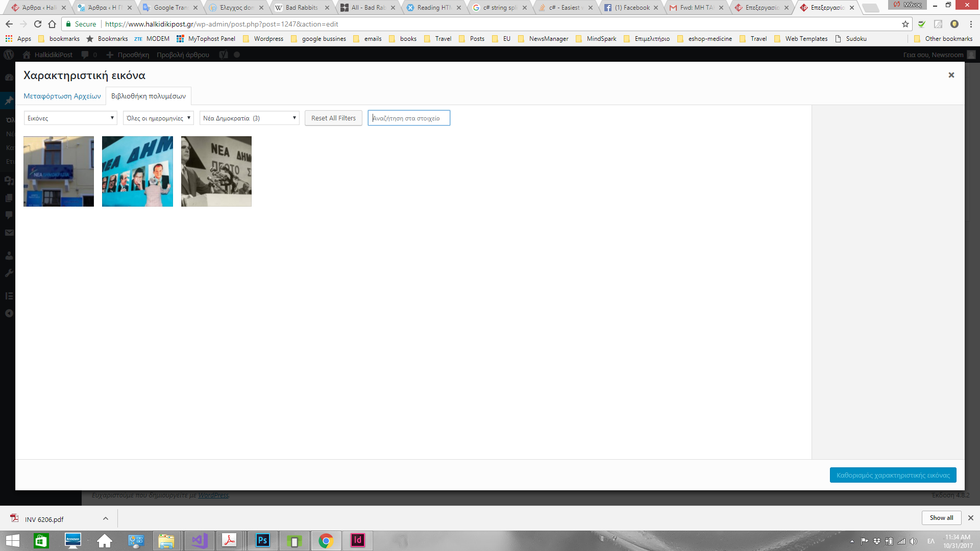The image size is (980, 551).
Task: Open InDesign from the taskbar
Action: [357, 540]
